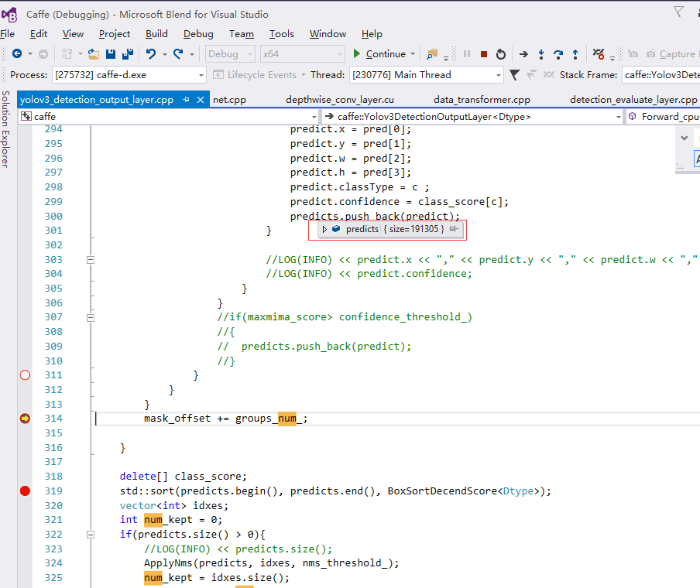Switch to the detection_evaluate_layer.cpp tab
The height and width of the screenshot is (588, 700).
(633, 100)
